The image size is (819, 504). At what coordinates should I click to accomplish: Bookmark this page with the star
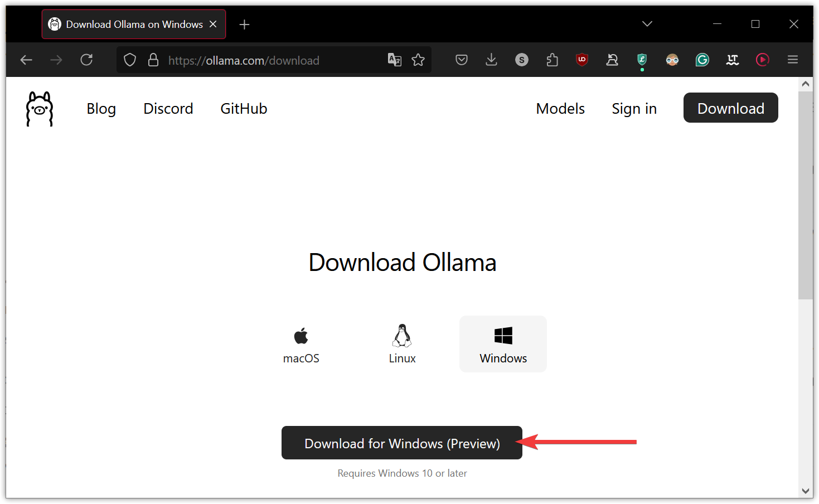point(418,60)
